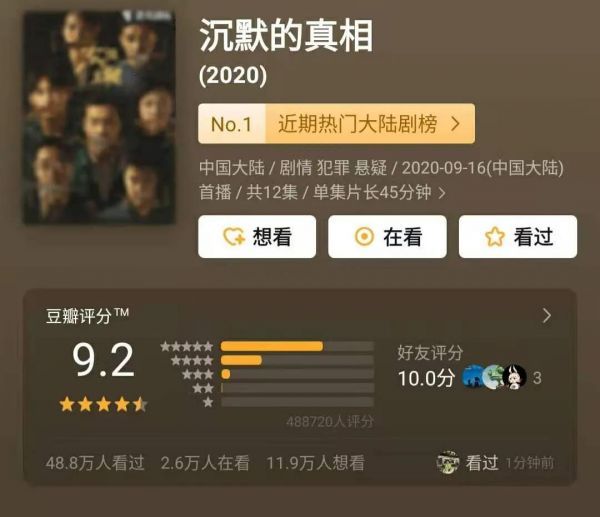Open the rabbit friend avatar
Screen dimensions: 600x517
tap(514, 377)
